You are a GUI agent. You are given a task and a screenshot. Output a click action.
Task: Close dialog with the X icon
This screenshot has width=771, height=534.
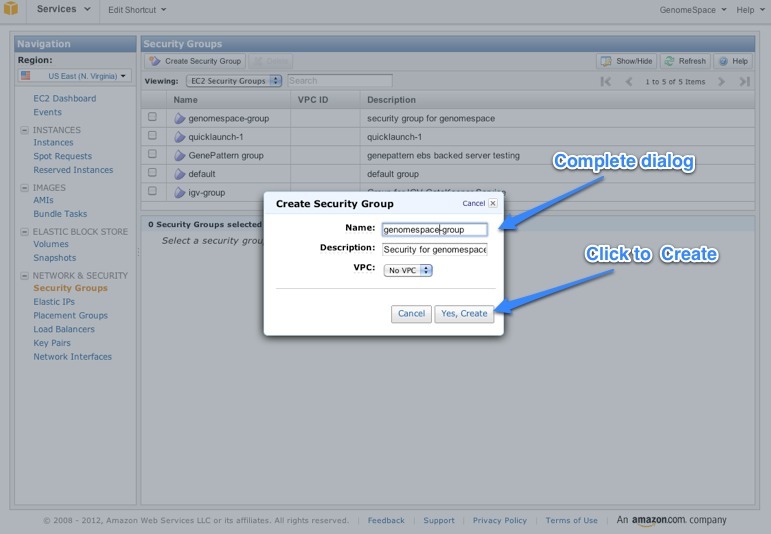[492, 203]
